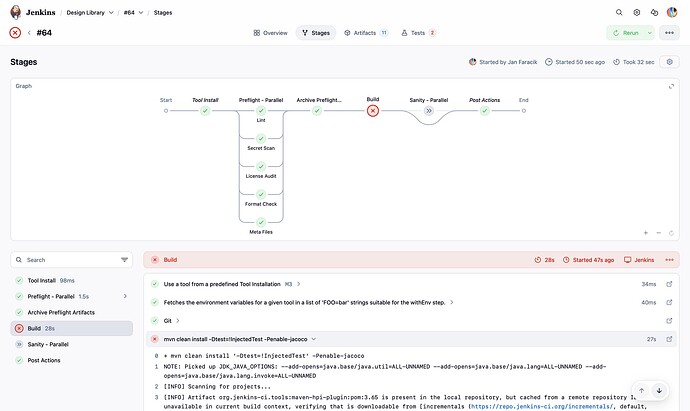Open the user avatar menu
Screen dimensions: 690x411
[672, 12]
